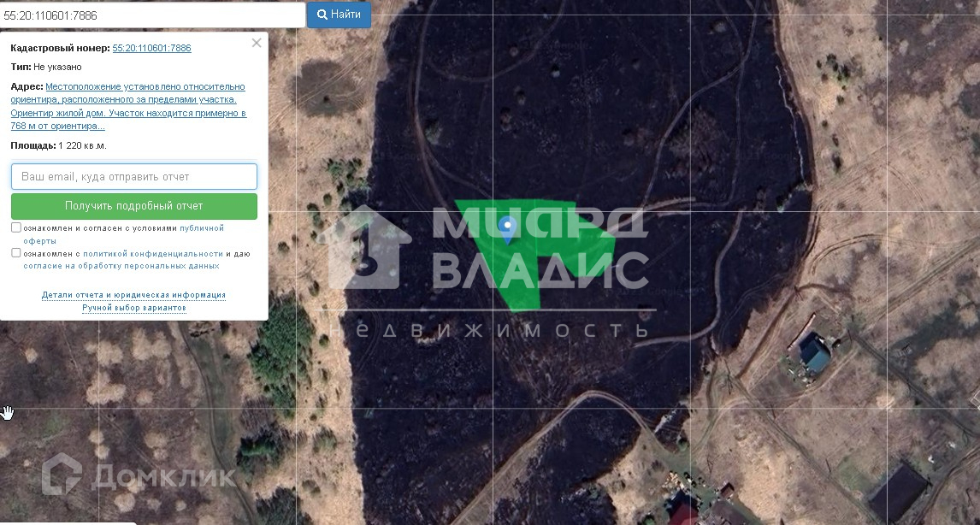Screen dimensions: 980x525
Task: Tick the публичной оферты agreement checkbox
Action: [16, 227]
